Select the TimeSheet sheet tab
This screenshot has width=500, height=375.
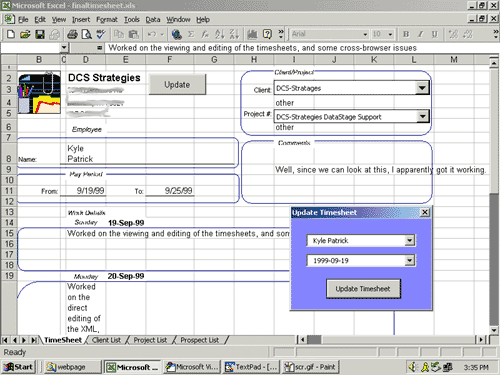click(x=63, y=340)
